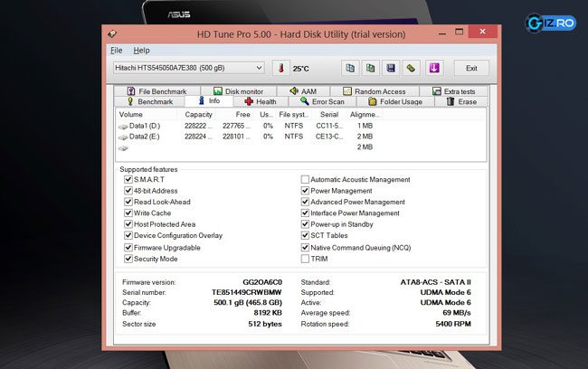Click the serial number TE851449CRWBMW value
The image size is (588, 369).
[246, 292]
